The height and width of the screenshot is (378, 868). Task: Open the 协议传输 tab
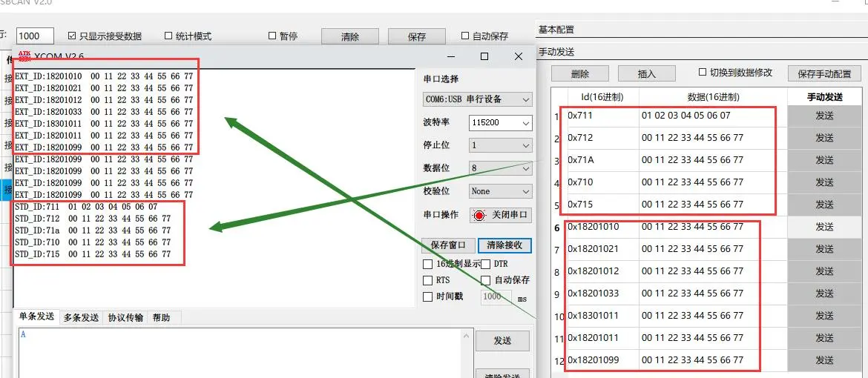pos(125,317)
